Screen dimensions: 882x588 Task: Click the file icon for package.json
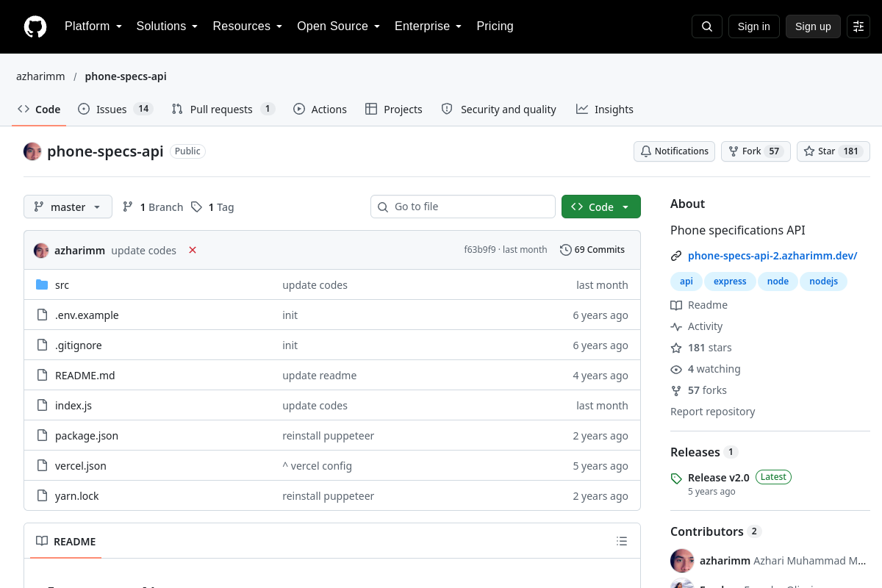tap(42, 436)
